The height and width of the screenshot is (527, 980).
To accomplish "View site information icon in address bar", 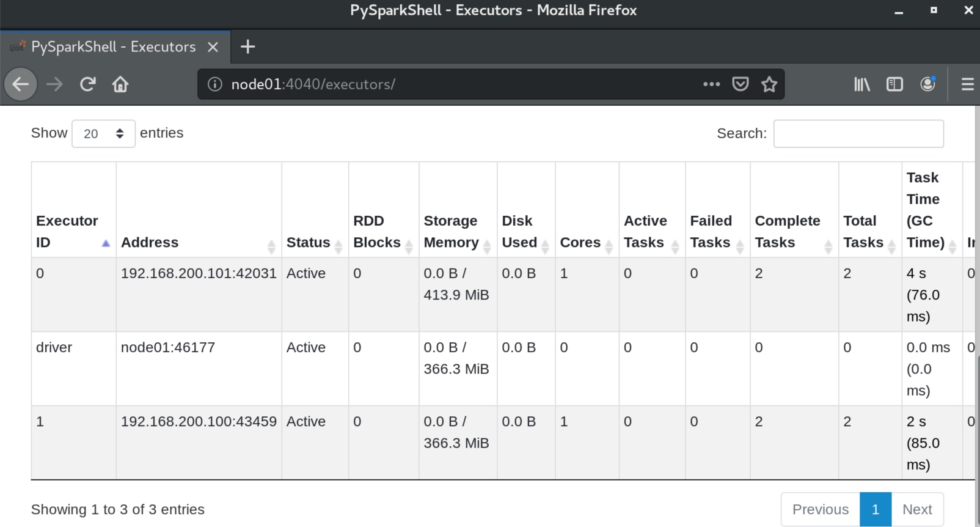I will (214, 84).
